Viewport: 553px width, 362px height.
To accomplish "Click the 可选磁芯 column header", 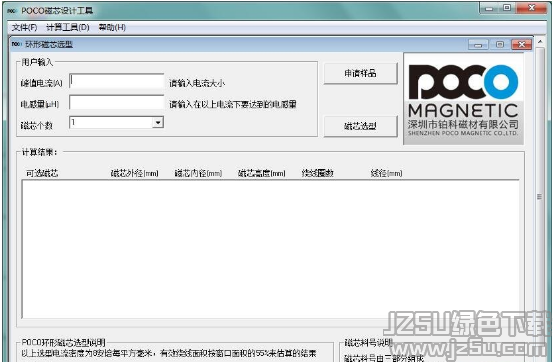I will 42,173.
